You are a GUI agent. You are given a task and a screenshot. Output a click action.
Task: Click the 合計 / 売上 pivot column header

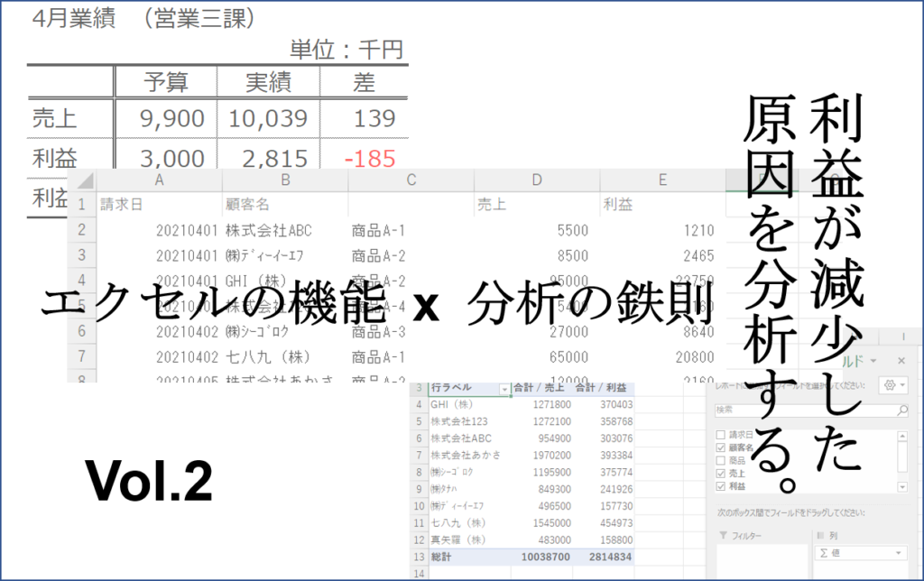click(539, 388)
